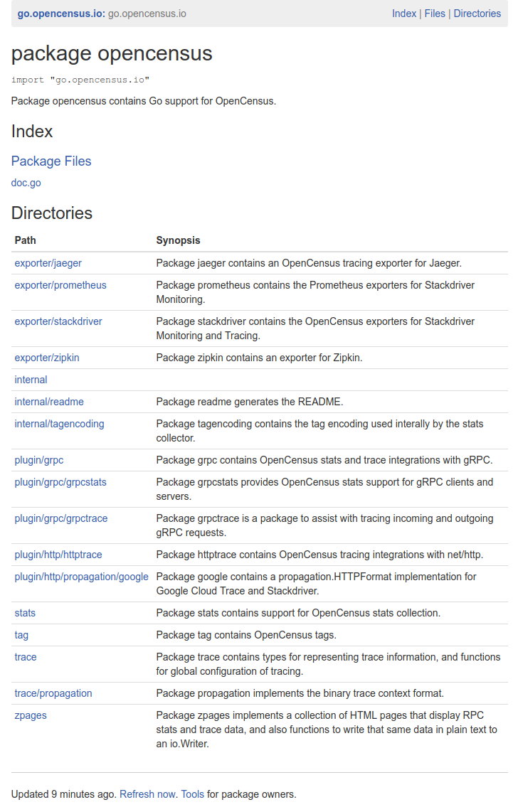518x812 pixels.
Task: Open the doc.go source file
Action: pos(26,183)
